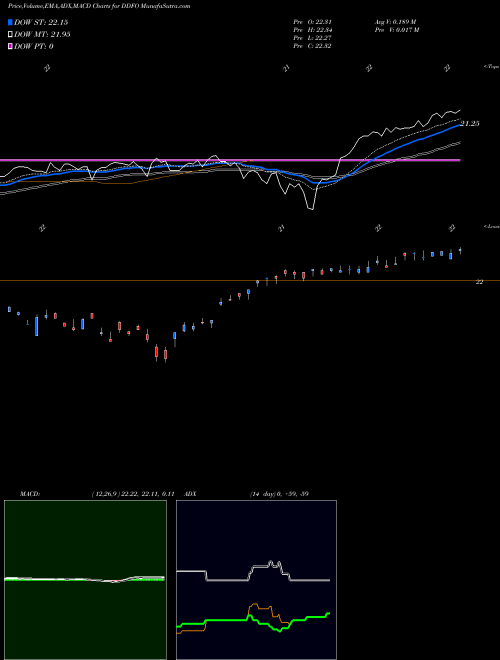The height and width of the screenshot is (660, 500).
Task: Select the 'DOW PT: 0' label
Action: coord(34,46)
